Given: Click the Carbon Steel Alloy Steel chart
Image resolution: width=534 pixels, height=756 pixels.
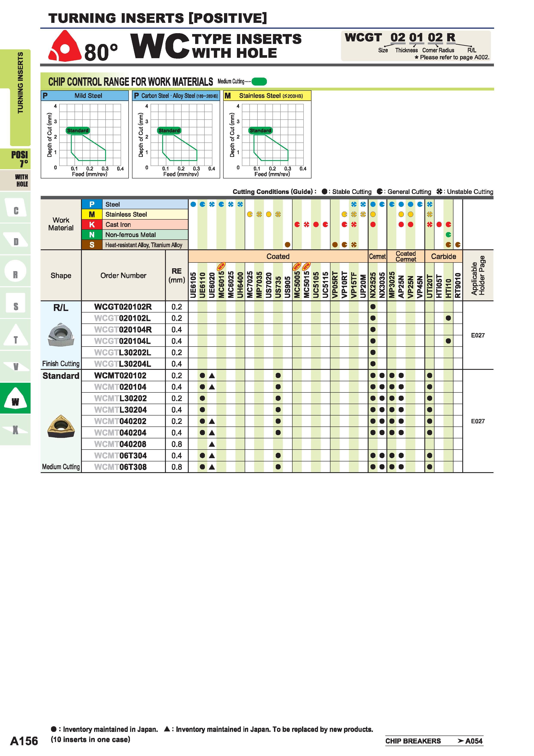Looking at the screenshot, I should [x=176, y=135].
